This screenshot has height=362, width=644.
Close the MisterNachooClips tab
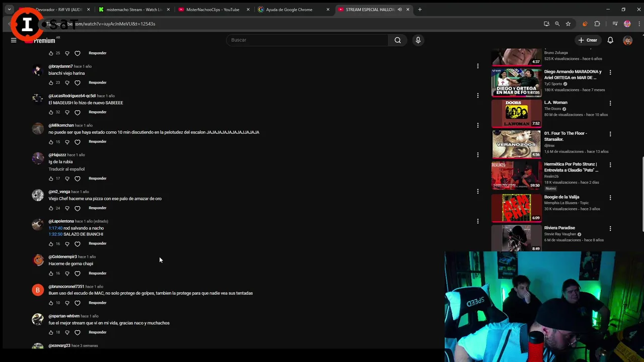click(248, 10)
